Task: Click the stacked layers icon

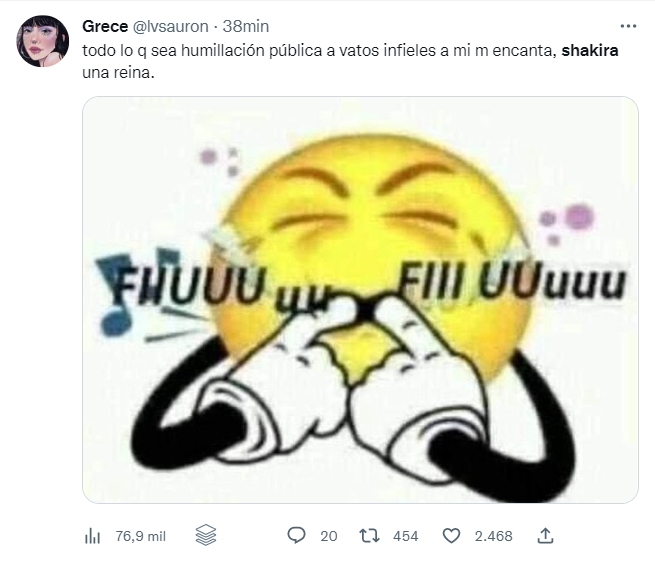Action: (206, 536)
